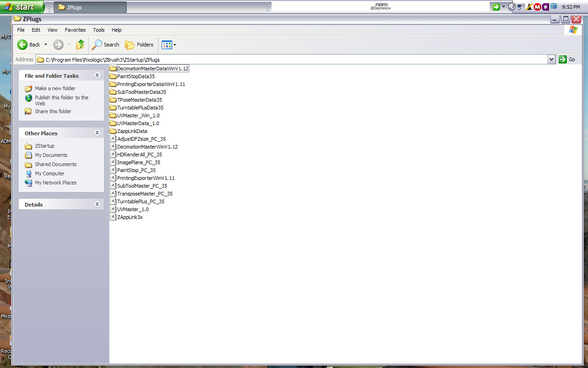Open the Back history dropdown arrow
The height and width of the screenshot is (368, 588).
coord(45,45)
